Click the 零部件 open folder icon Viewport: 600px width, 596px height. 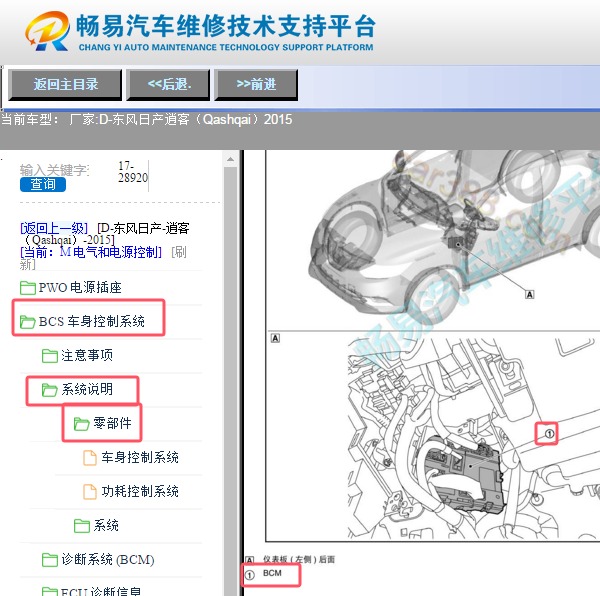pos(82,424)
